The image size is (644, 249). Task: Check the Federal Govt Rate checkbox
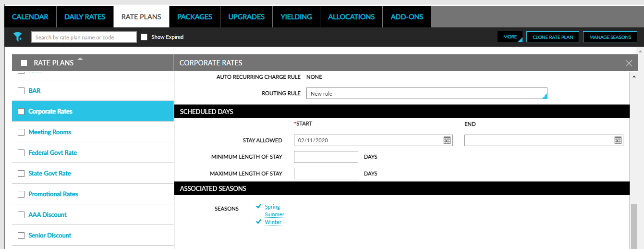(21, 153)
